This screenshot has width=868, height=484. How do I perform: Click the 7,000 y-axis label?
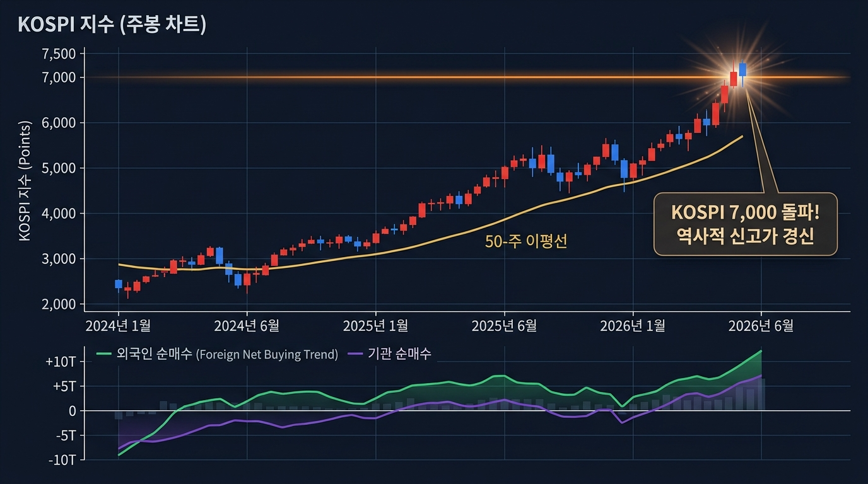click(58, 78)
